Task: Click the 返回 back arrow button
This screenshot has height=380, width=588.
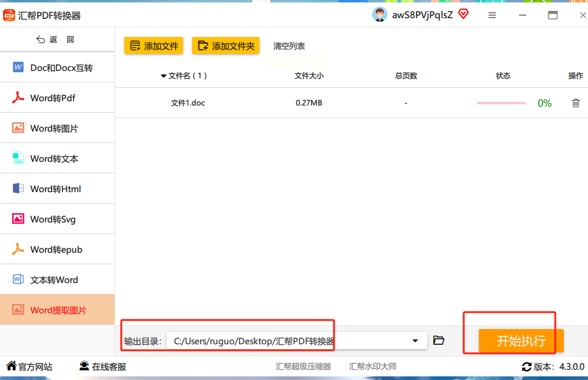Action: pos(55,39)
